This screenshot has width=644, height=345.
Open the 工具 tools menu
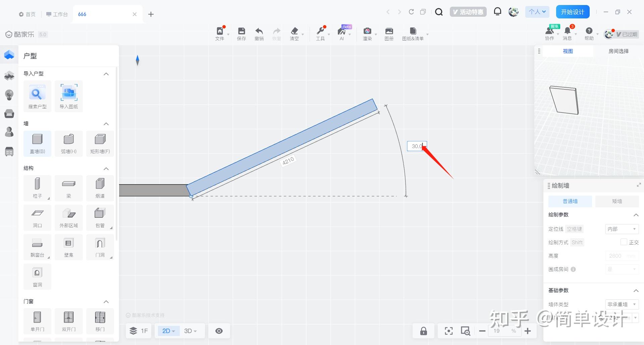click(320, 34)
